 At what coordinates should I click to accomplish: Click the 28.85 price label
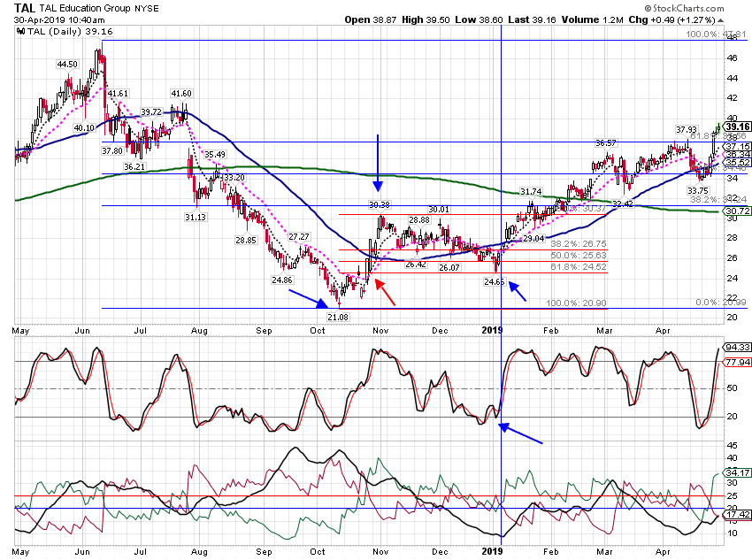tap(246, 241)
